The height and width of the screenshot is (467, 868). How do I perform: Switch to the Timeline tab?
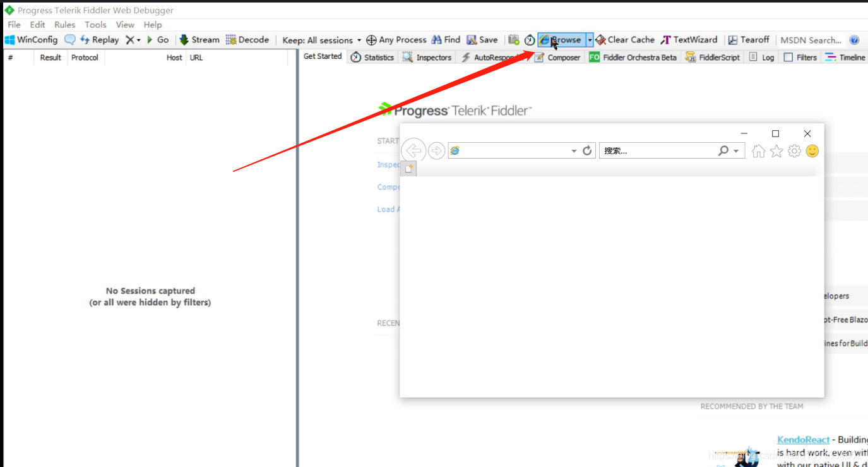[x=845, y=58]
